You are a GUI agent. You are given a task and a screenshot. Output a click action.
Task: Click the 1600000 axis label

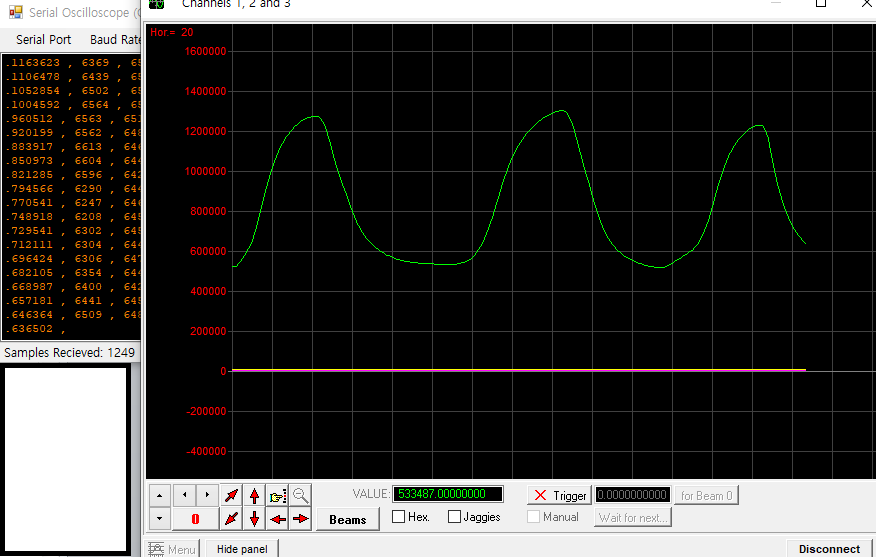pos(206,51)
